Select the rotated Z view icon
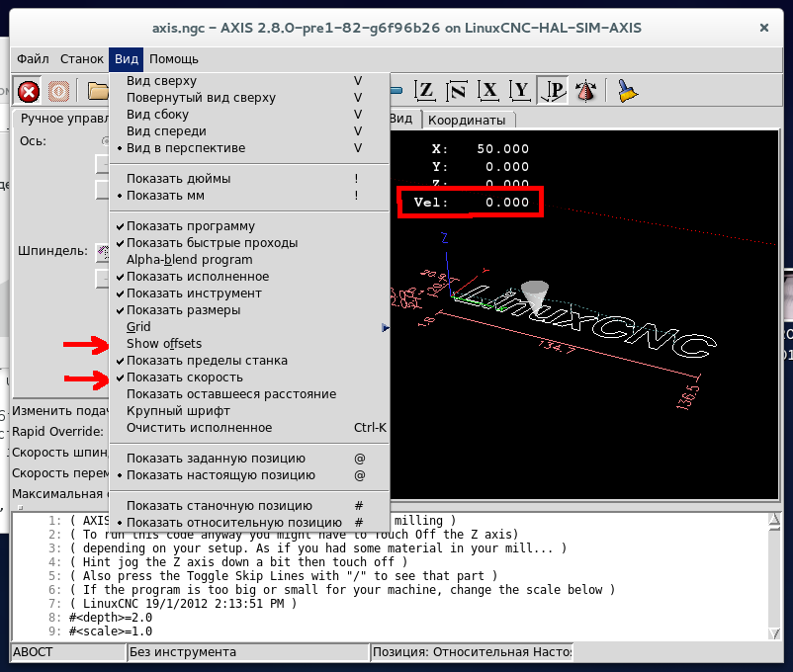The height and width of the screenshot is (672, 793). click(457, 91)
